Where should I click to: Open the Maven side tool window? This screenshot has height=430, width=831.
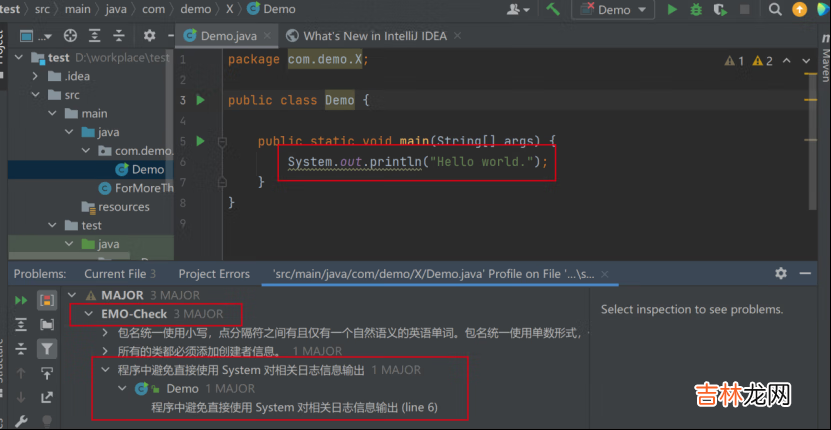click(825, 58)
